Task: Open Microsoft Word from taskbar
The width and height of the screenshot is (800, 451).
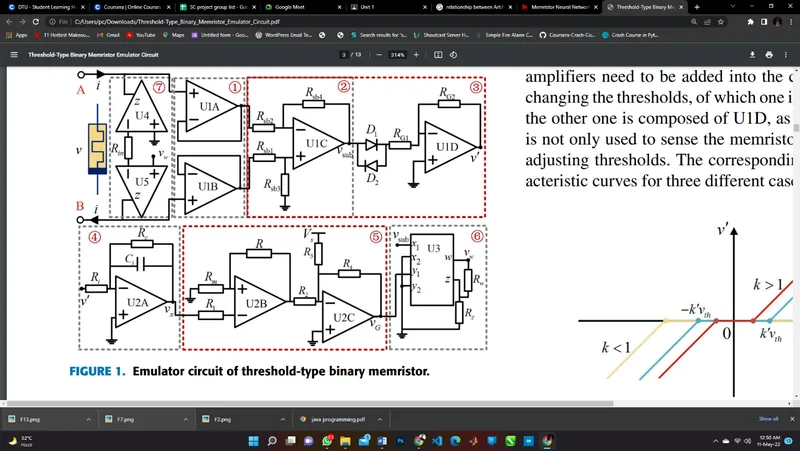Action: click(382, 441)
